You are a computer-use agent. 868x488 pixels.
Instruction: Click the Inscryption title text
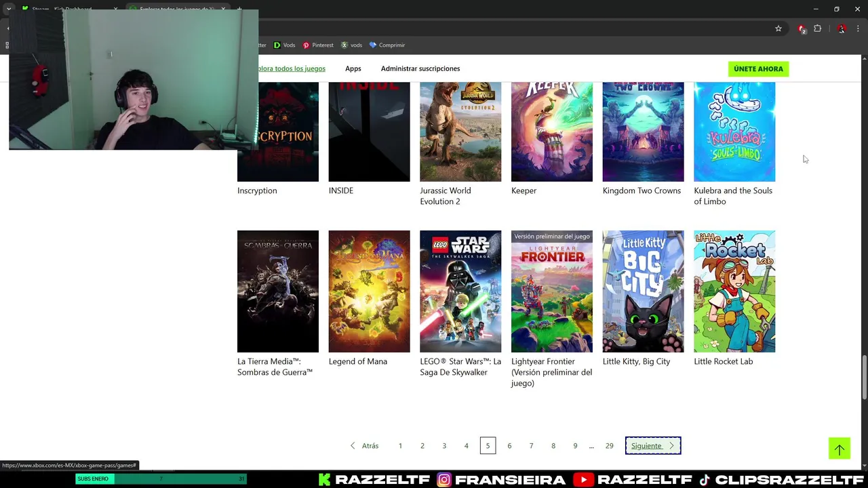(x=257, y=190)
